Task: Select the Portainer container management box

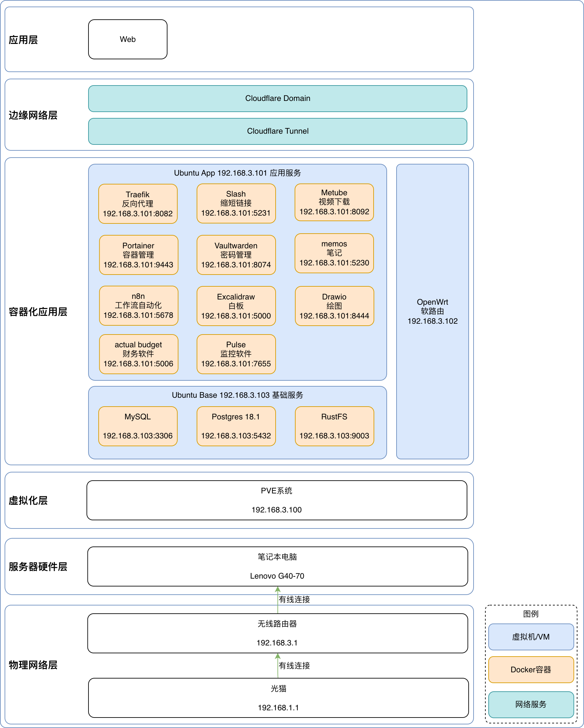Action: 139,255
